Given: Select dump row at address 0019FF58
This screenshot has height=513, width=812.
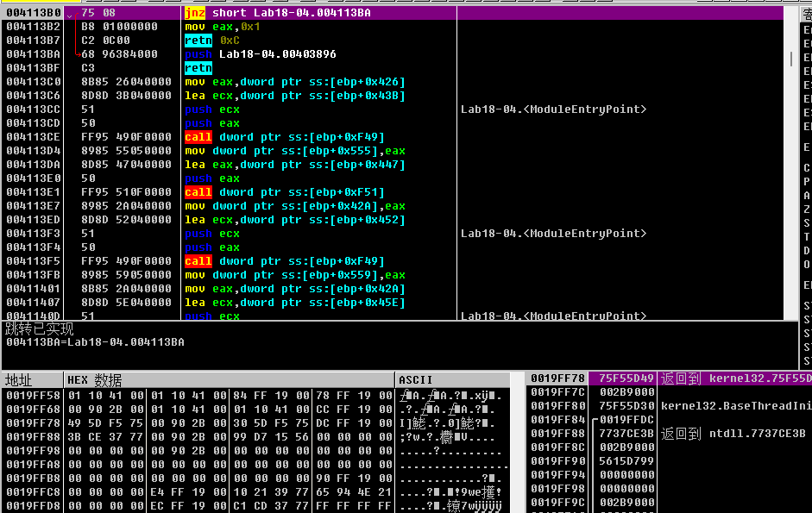Looking at the screenshot, I should pos(255,396).
